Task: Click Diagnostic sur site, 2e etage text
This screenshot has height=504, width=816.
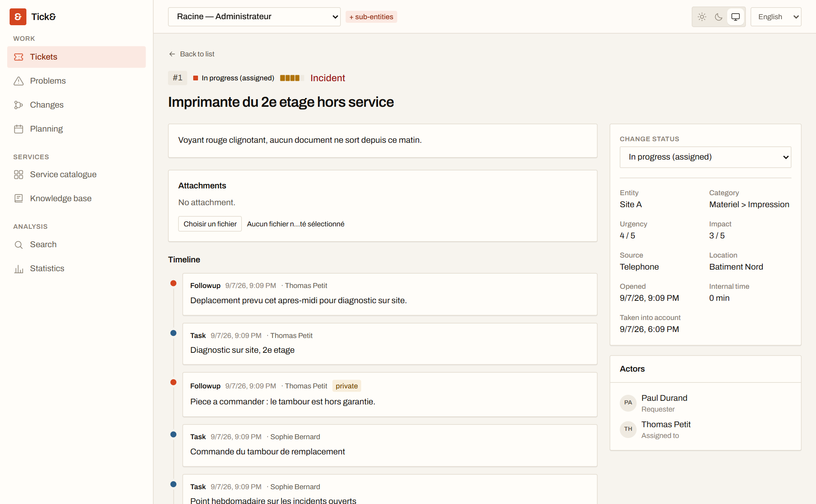Action: [x=242, y=350]
